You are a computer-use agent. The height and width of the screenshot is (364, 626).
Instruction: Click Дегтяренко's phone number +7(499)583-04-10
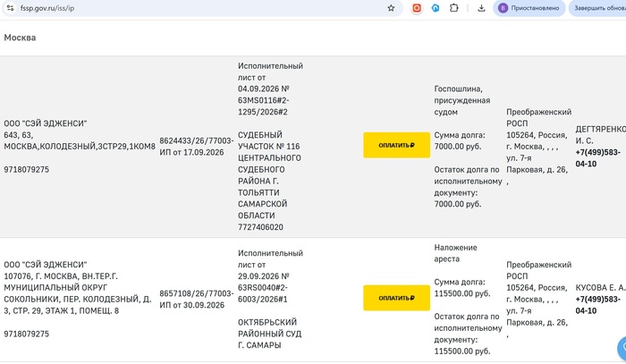(x=597, y=158)
